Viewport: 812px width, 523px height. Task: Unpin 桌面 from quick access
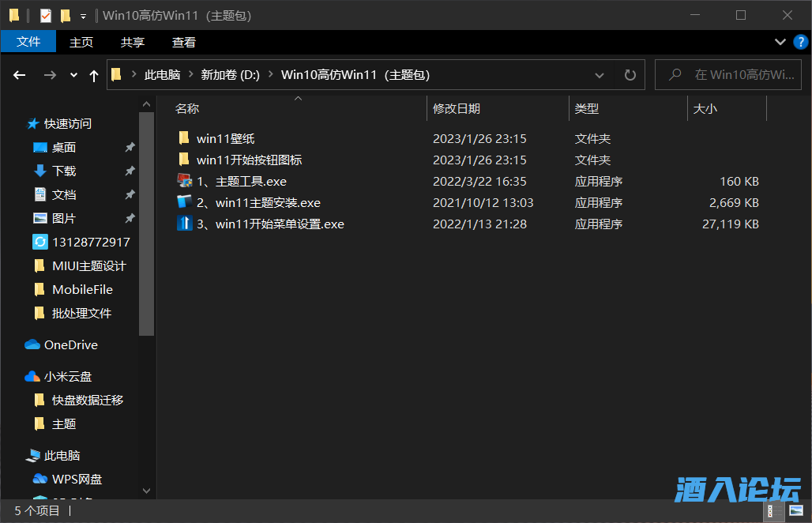[130, 148]
